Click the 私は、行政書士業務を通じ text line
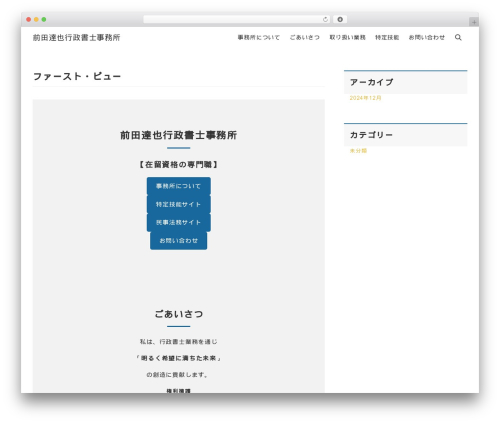Image resolution: width=500 pixels, height=423 pixels. tap(179, 342)
